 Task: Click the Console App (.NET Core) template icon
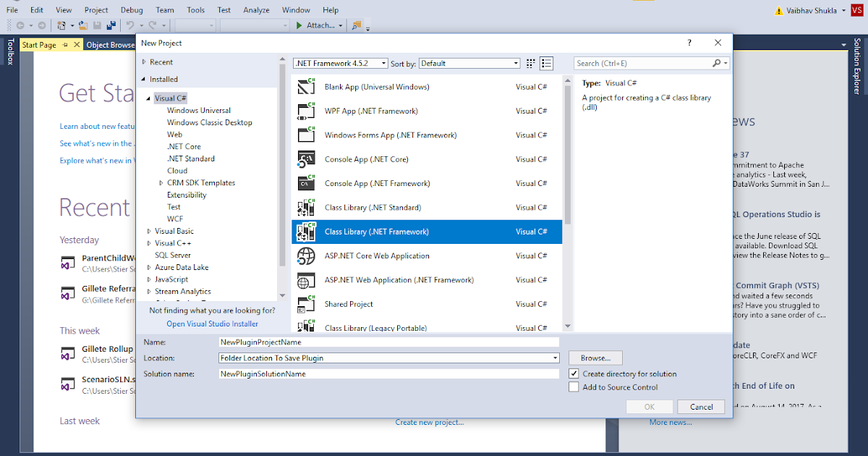click(305, 159)
